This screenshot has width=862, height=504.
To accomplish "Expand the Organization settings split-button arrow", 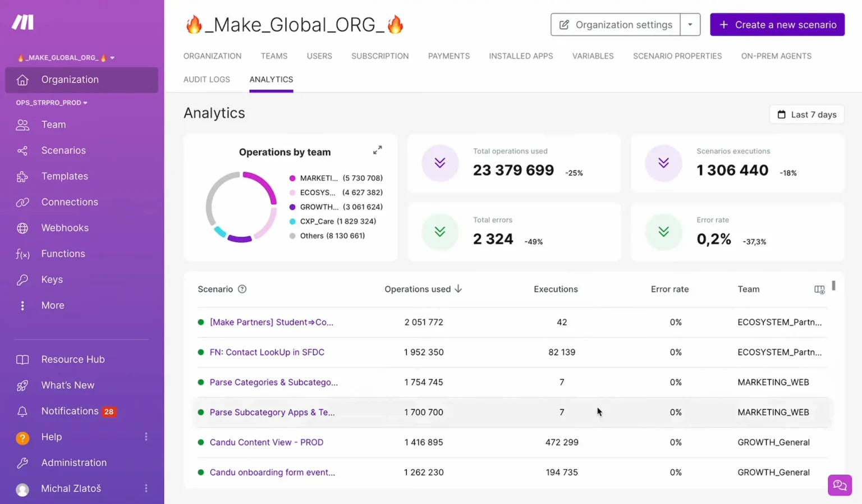I will 690,25.
